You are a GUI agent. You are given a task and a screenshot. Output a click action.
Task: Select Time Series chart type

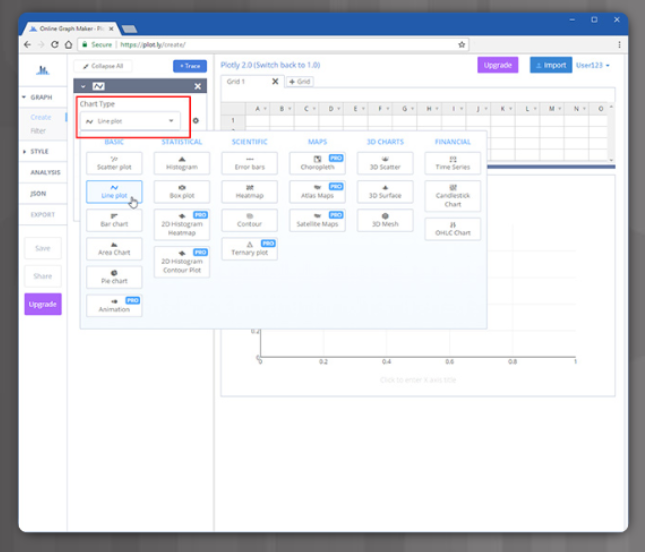(452, 163)
